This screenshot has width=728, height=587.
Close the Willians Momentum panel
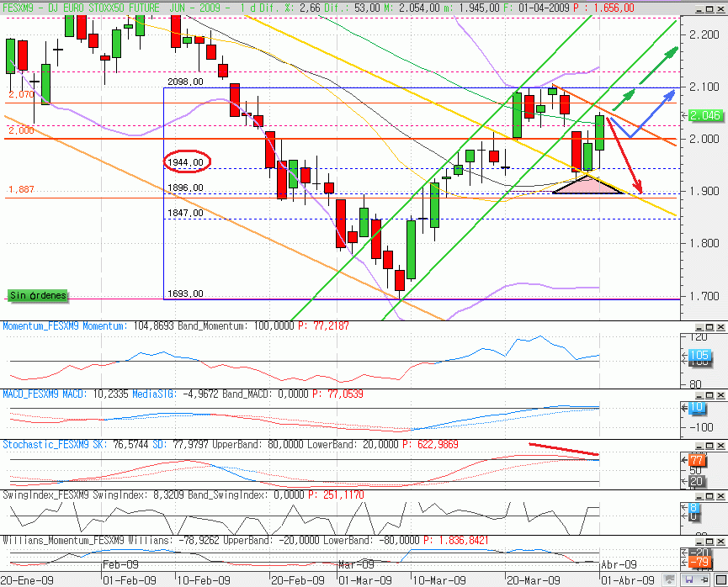point(720,542)
